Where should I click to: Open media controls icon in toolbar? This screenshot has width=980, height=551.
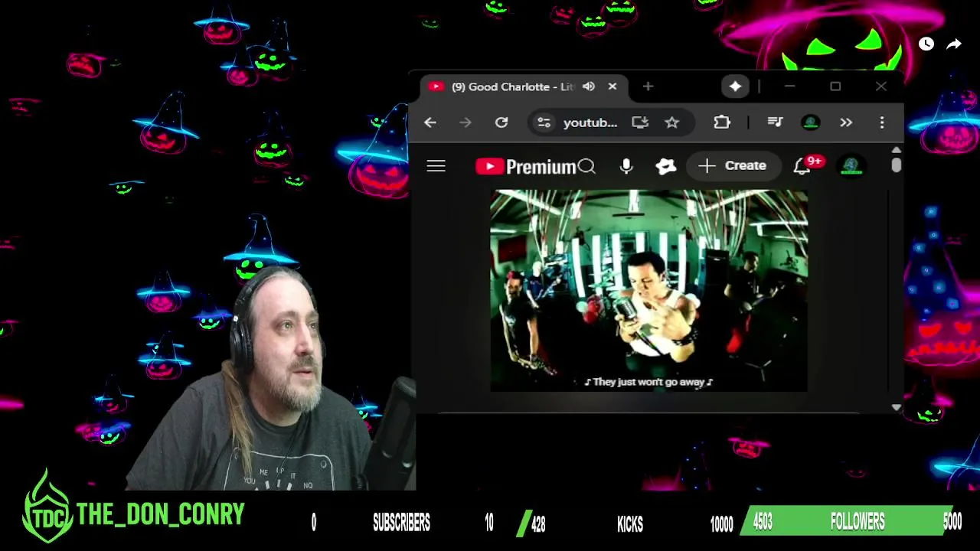tap(775, 122)
